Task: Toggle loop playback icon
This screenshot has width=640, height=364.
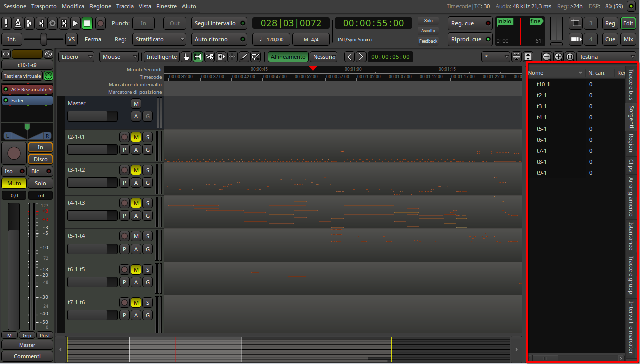Action: [52, 23]
